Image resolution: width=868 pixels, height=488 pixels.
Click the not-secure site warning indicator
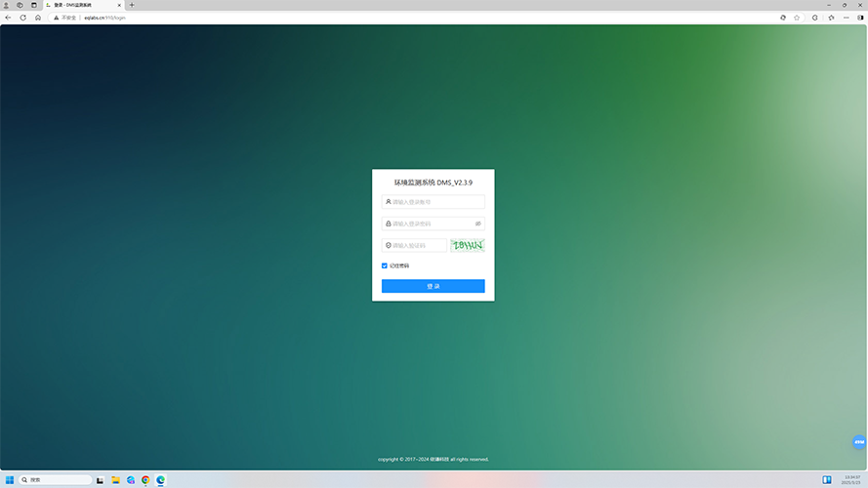tap(64, 18)
